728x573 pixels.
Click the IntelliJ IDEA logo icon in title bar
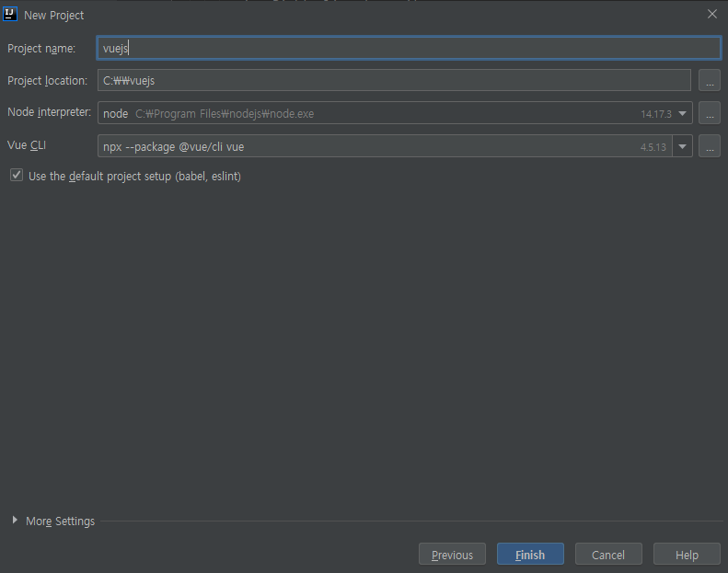[x=10, y=15]
